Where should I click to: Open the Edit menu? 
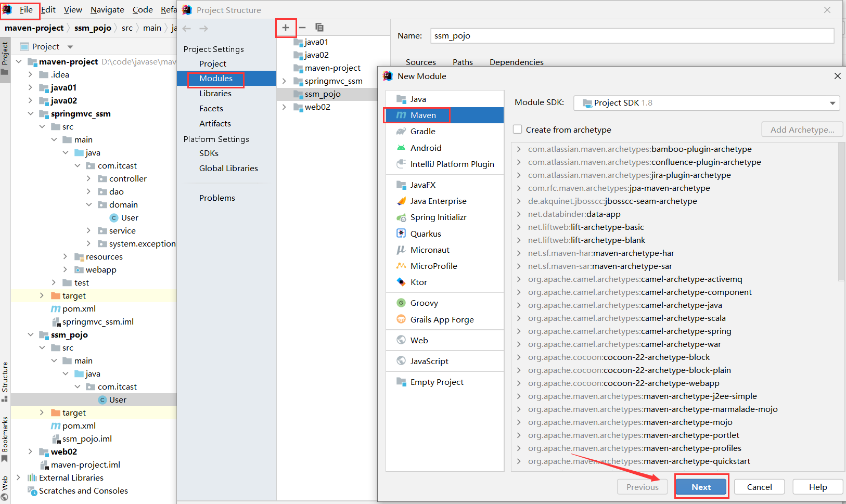[x=48, y=9]
